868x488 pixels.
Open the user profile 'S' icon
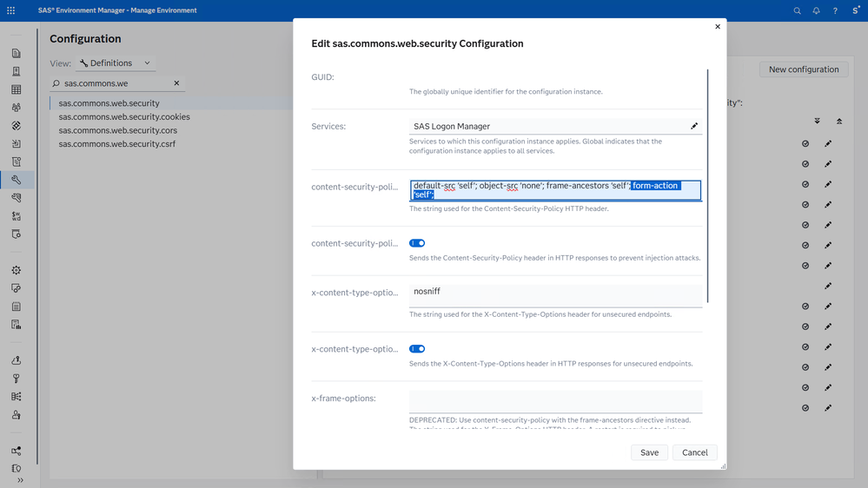tap(856, 10)
